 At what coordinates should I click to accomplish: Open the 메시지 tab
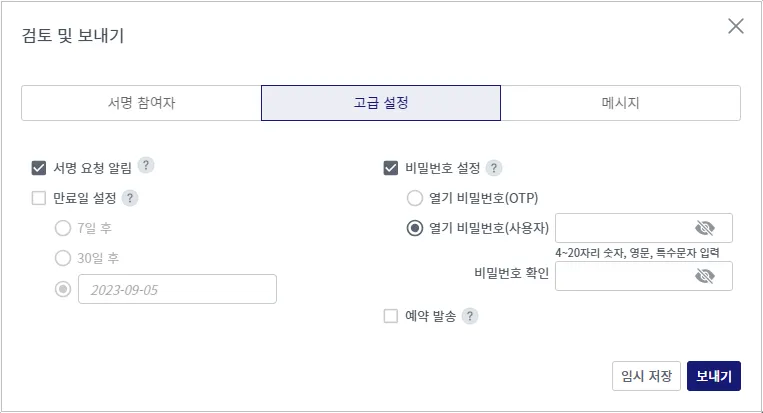point(620,103)
